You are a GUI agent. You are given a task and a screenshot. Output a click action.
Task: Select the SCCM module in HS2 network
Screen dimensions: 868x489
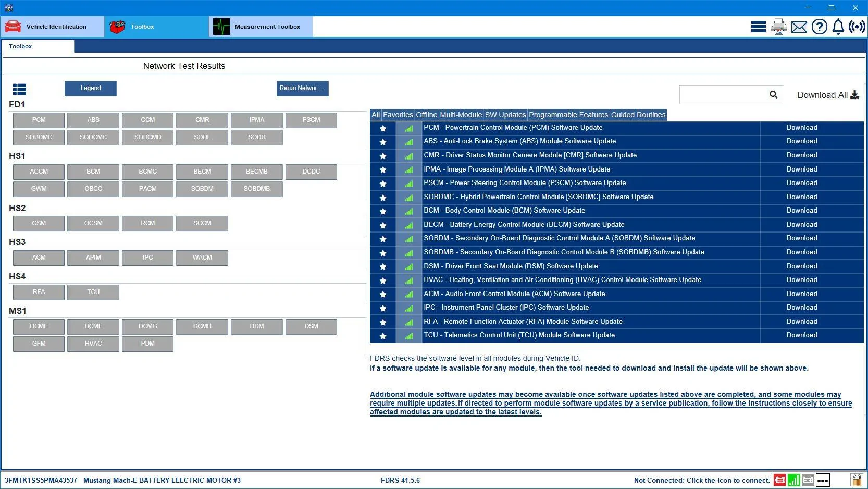point(202,223)
